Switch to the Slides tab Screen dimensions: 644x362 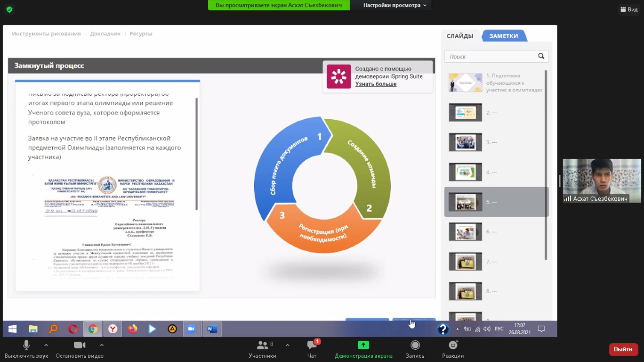pos(460,36)
